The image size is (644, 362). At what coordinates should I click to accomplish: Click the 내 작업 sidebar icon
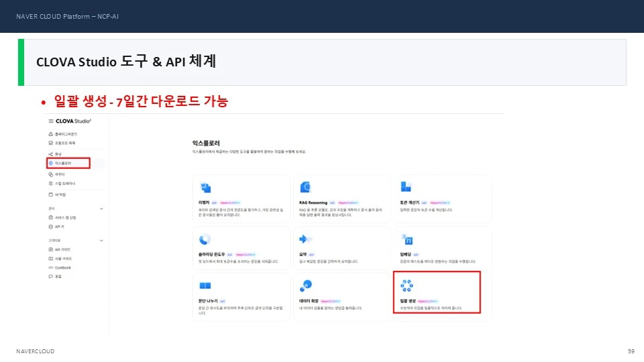click(51, 194)
